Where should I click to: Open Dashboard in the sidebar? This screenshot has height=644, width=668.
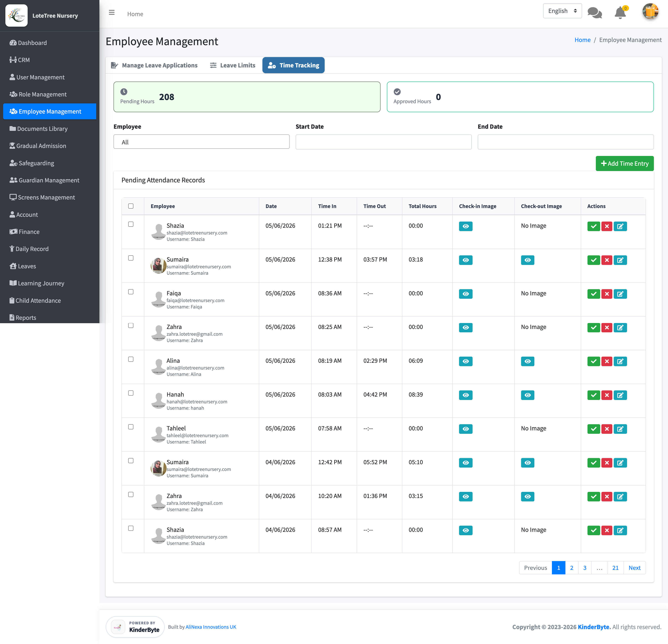point(50,43)
